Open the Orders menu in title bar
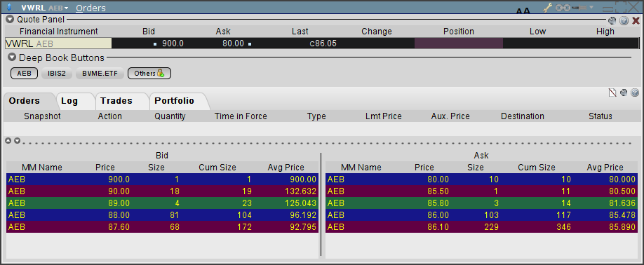 pyautogui.click(x=90, y=8)
